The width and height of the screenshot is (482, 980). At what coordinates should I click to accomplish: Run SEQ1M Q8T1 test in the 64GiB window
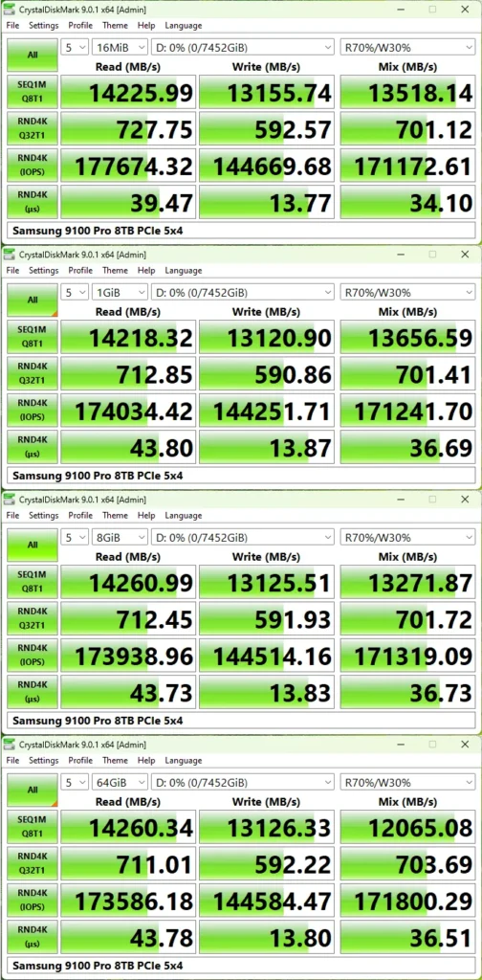33,827
